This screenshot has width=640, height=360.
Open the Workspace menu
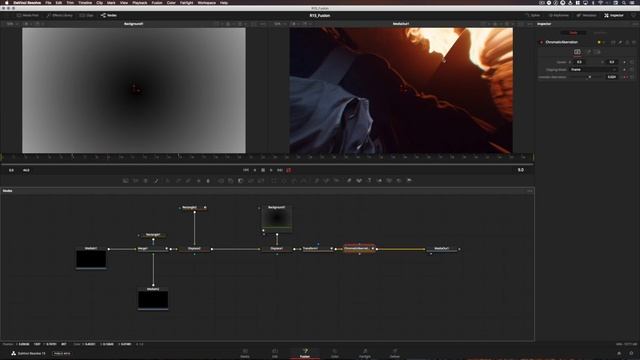click(x=207, y=2)
